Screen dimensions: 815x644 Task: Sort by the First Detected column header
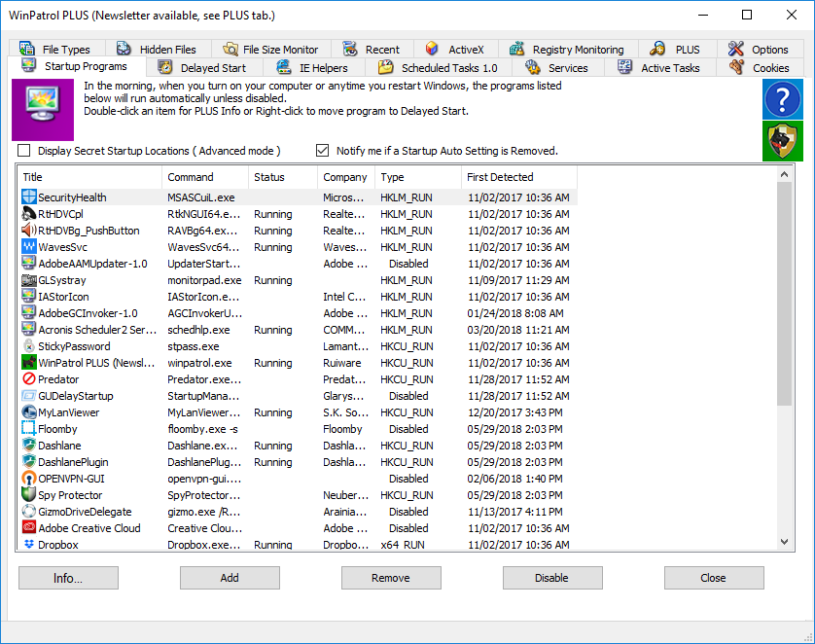tap(518, 177)
